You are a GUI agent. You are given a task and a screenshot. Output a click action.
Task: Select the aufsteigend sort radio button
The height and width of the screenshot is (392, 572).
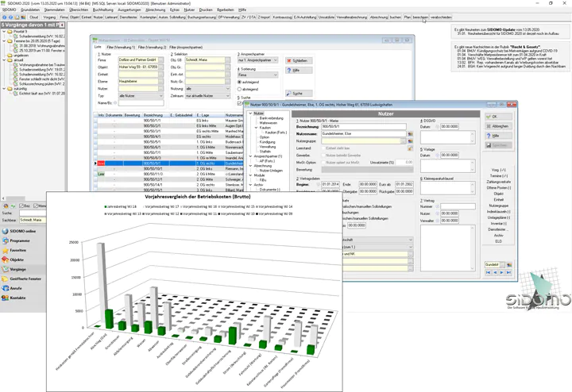[240, 82]
